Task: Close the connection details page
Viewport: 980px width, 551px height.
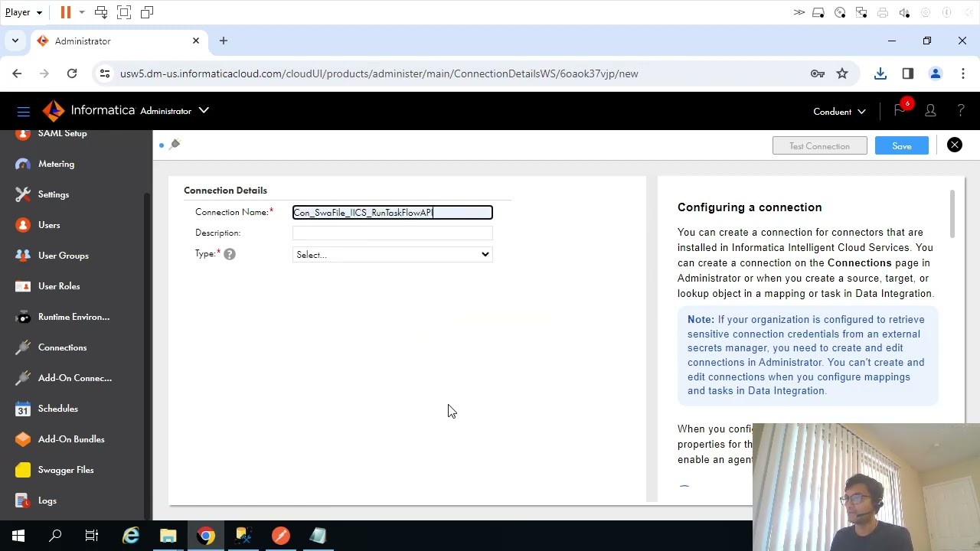Action: click(x=955, y=145)
